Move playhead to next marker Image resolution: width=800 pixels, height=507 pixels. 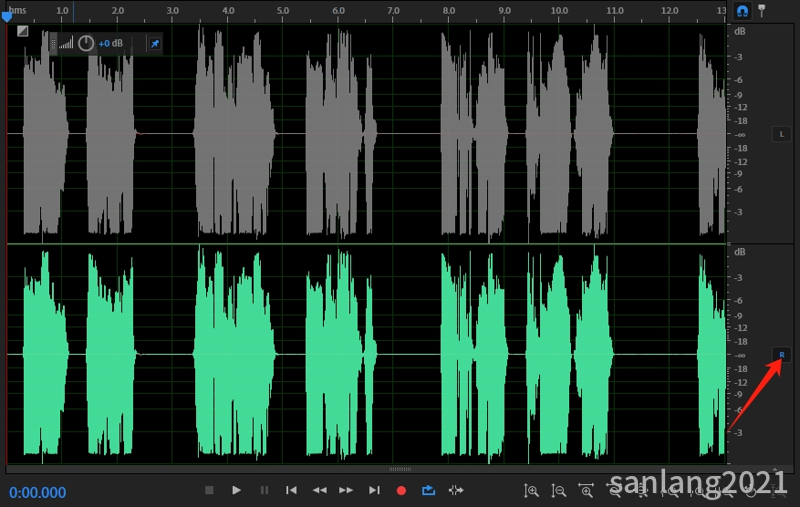point(374,490)
